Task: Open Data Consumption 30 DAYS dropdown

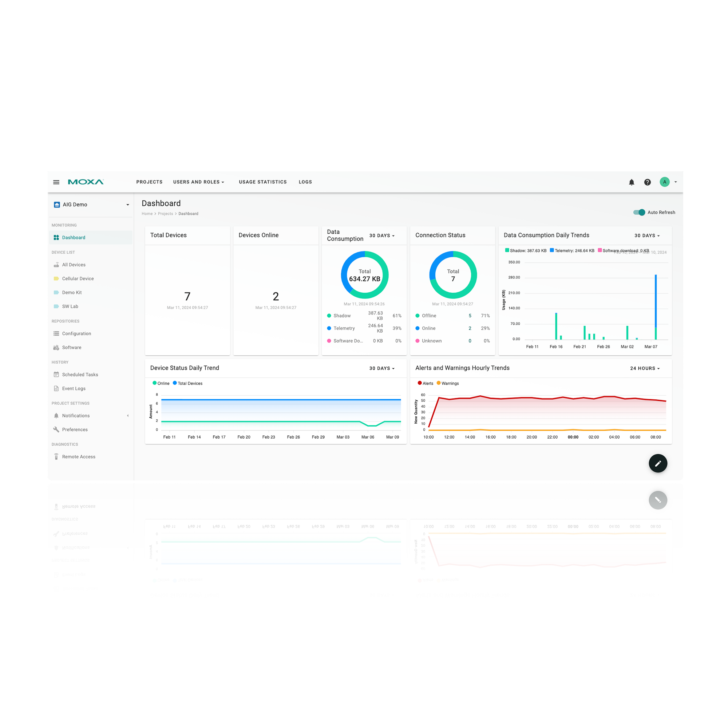Action: pyautogui.click(x=382, y=236)
